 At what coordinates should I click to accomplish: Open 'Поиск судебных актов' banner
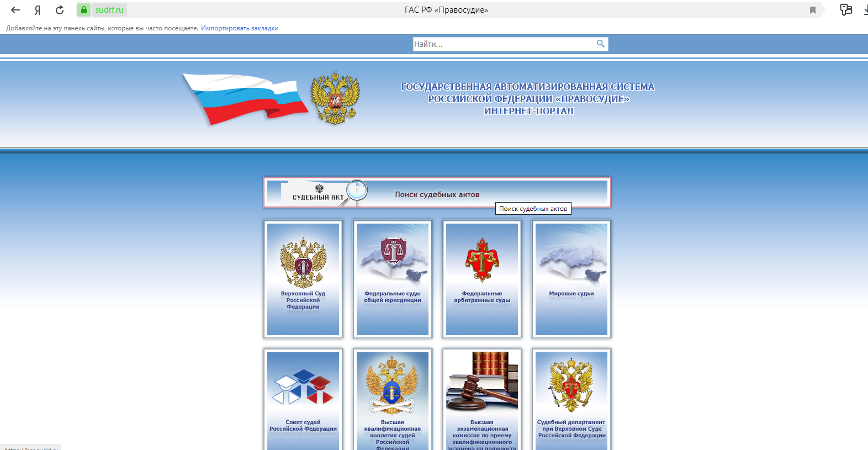tap(437, 193)
